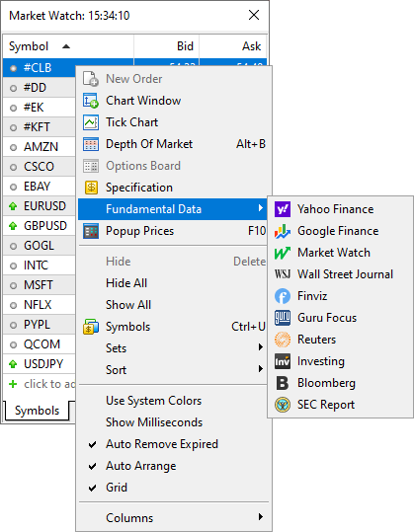Click the Symbols coins icon

pos(91,327)
